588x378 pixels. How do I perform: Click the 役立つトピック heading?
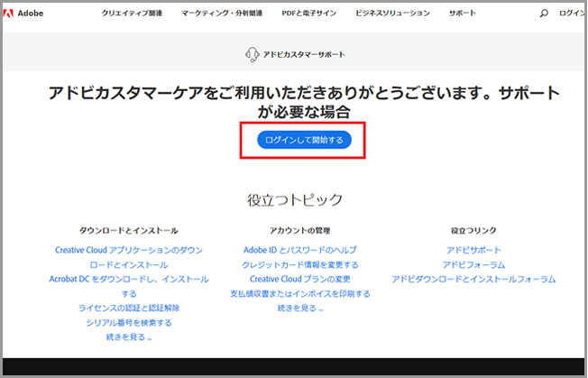pyautogui.click(x=294, y=199)
